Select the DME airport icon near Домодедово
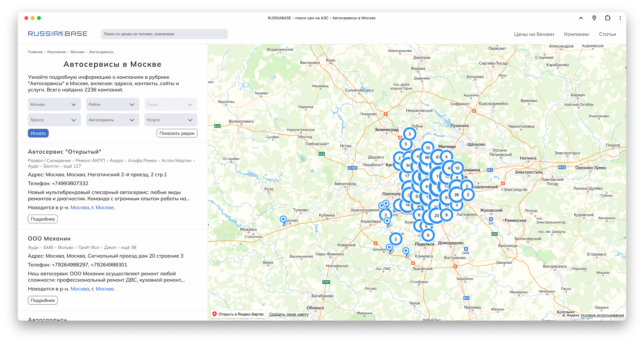This screenshot has width=644, height=344. click(x=467, y=249)
